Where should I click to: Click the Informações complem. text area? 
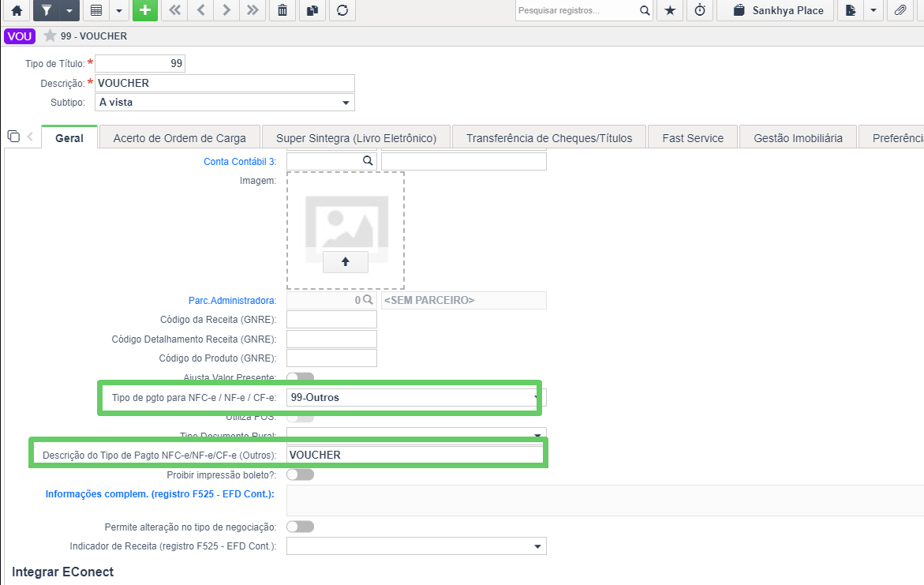[605, 501]
